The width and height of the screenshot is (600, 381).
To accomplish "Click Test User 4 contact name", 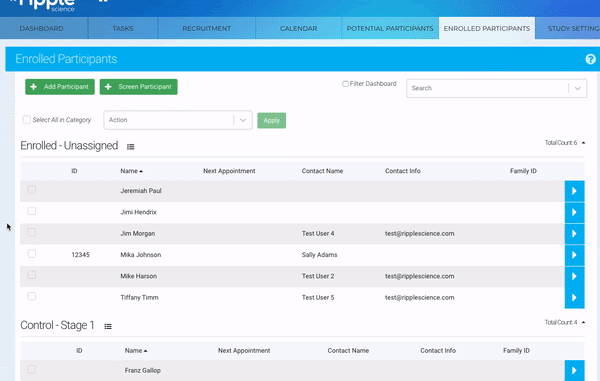I will coord(318,234).
